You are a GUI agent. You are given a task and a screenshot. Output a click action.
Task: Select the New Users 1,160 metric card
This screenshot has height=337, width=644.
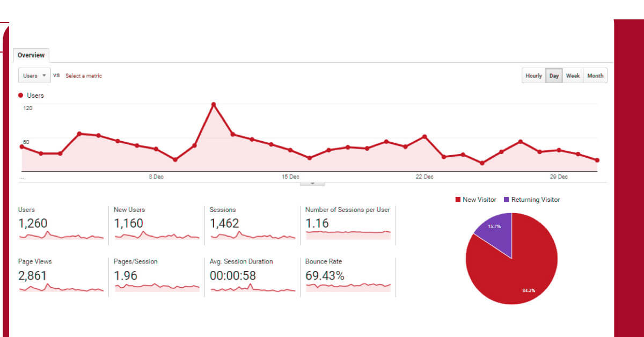coord(156,224)
